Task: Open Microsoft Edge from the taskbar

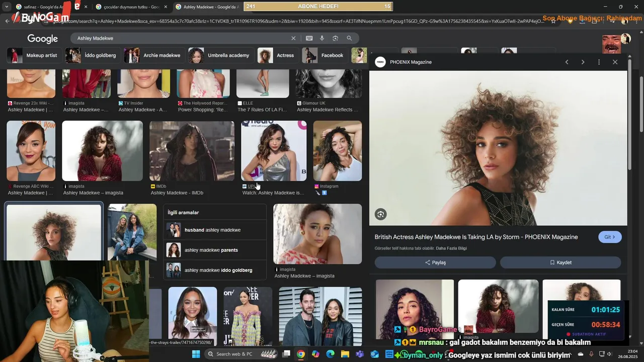Action: pyautogui.click(x=330, y=354)
